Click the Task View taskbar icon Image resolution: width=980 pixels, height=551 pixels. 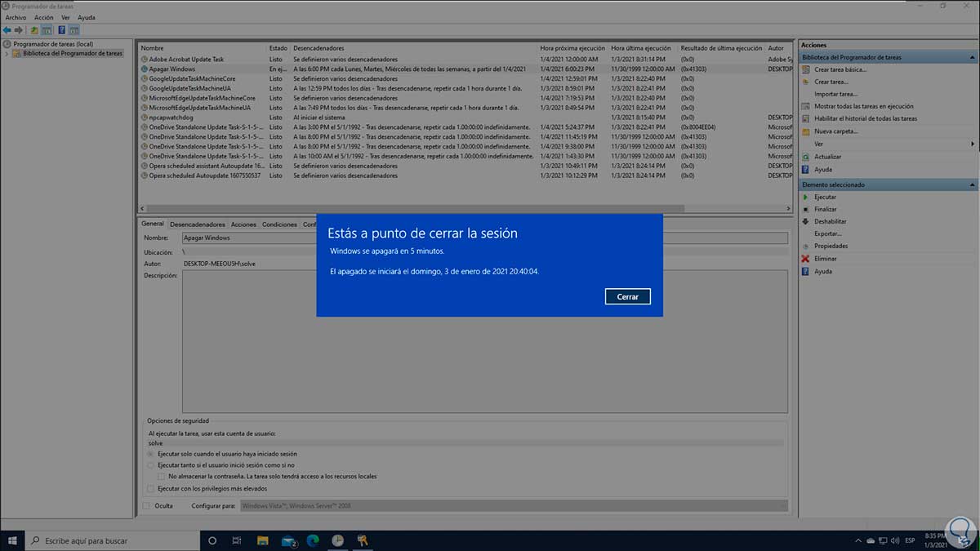coord(237,540)
